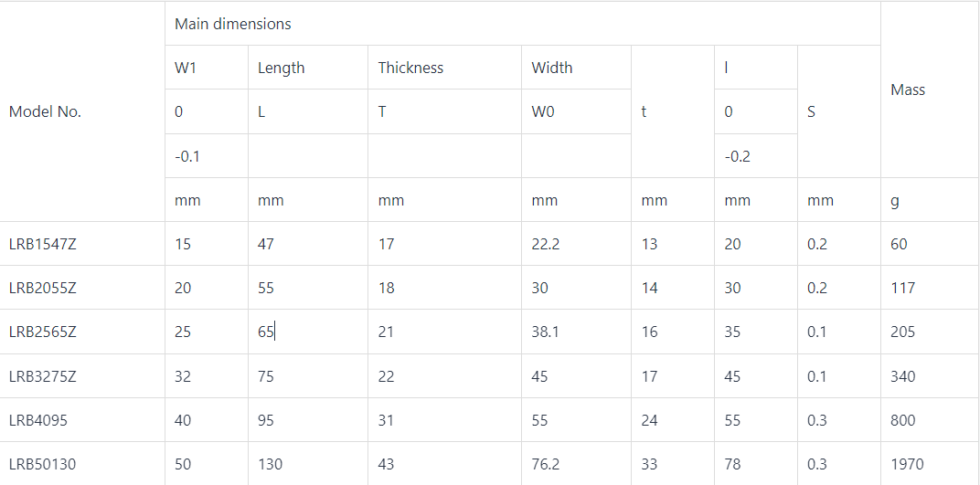Click the Thickness column header
Screen dimensions: 980x485
(444, 68)
